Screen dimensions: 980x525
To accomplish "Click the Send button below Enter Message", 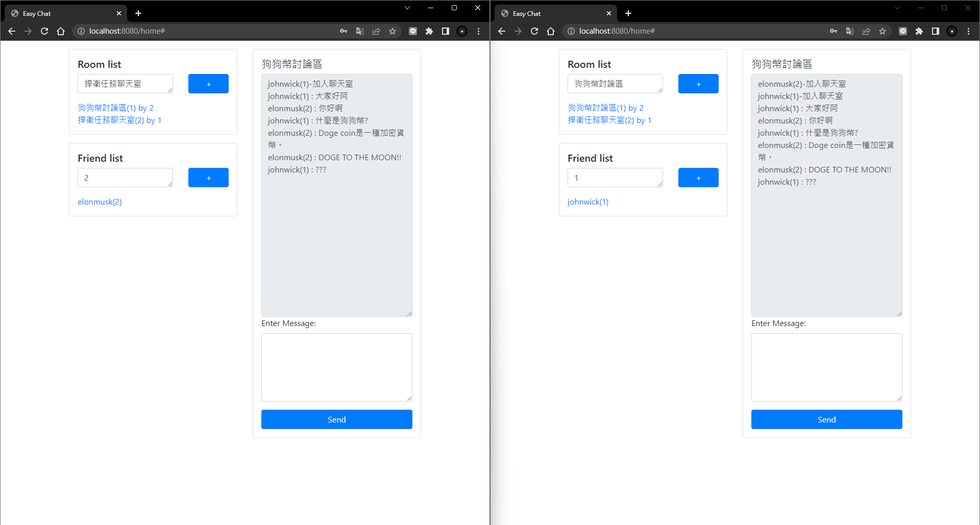I will tap(336, 419).
